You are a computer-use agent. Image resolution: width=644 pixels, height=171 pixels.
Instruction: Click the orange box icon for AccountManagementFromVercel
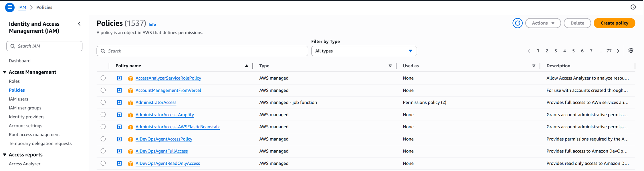[131, 91]
